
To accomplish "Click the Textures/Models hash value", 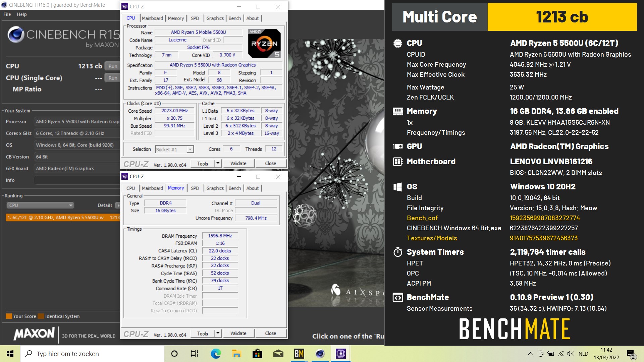I will tap(544, 238).
